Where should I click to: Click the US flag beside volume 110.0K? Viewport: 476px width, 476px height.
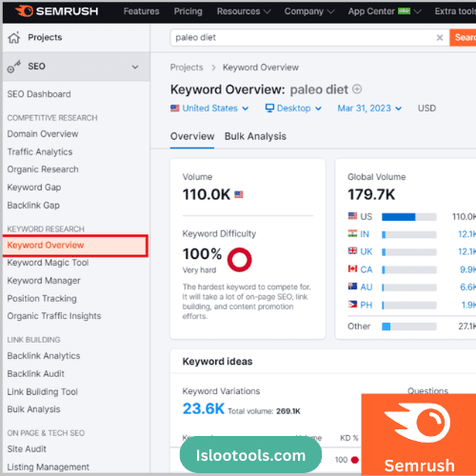(x=239, y=194)
